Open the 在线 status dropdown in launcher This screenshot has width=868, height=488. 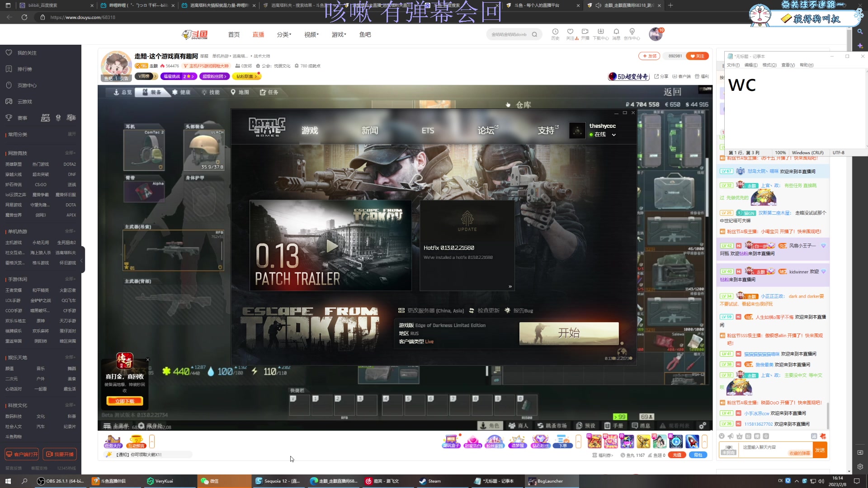click(x=603, y=135)
